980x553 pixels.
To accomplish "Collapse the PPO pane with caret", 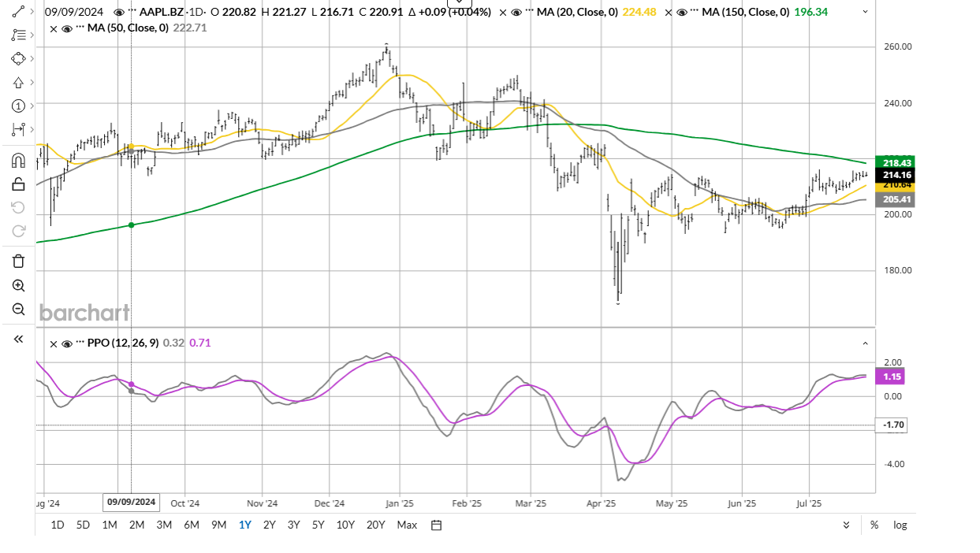I will (x=866, y=343).
